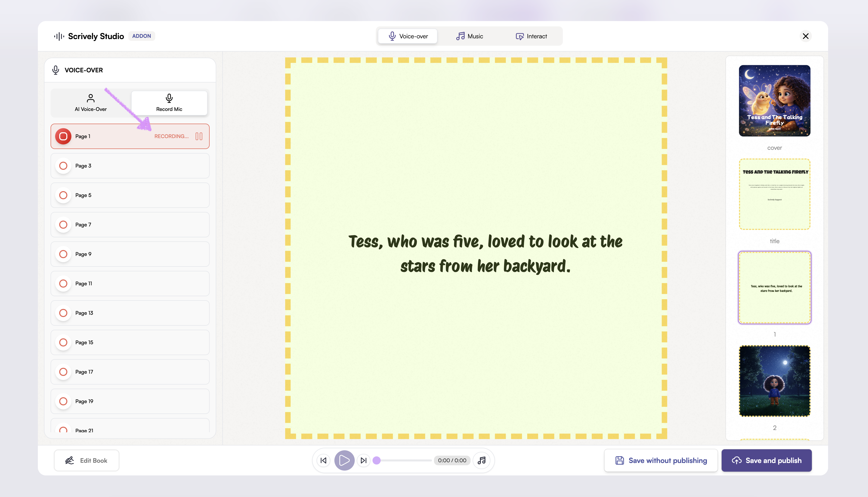
Task: Select the cover page thumbnail
Action: pos(774,101)
